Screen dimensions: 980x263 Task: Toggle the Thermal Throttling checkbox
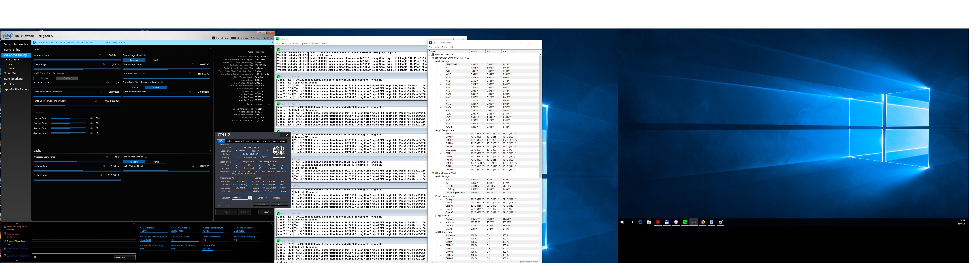(x=5, y=241)
